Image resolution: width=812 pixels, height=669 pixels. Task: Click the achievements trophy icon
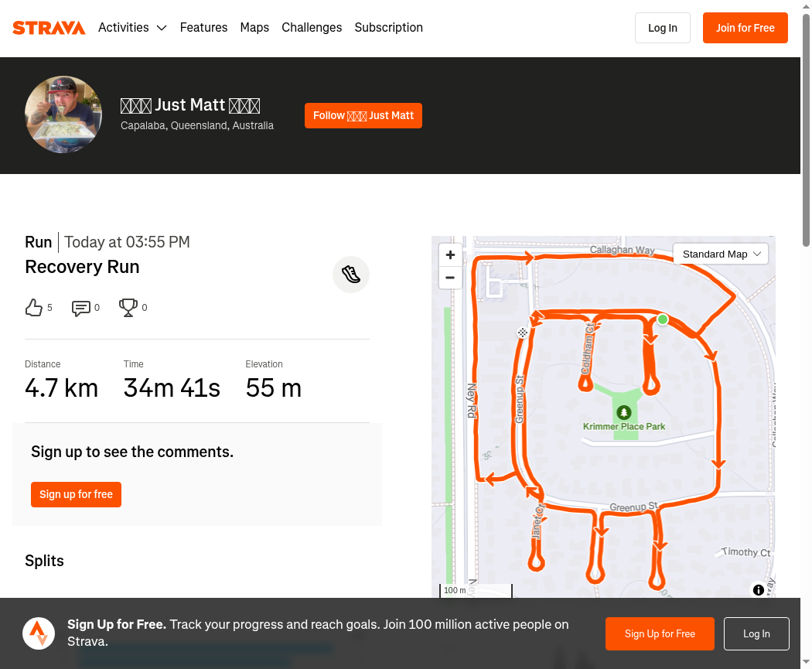pos(128,308)
